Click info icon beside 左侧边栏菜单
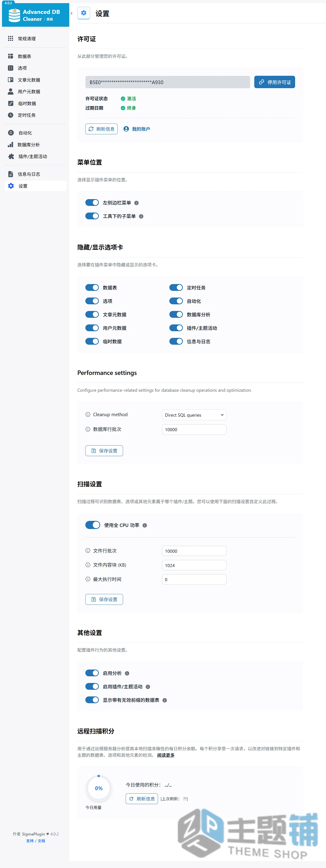 (x=136, y=203)
